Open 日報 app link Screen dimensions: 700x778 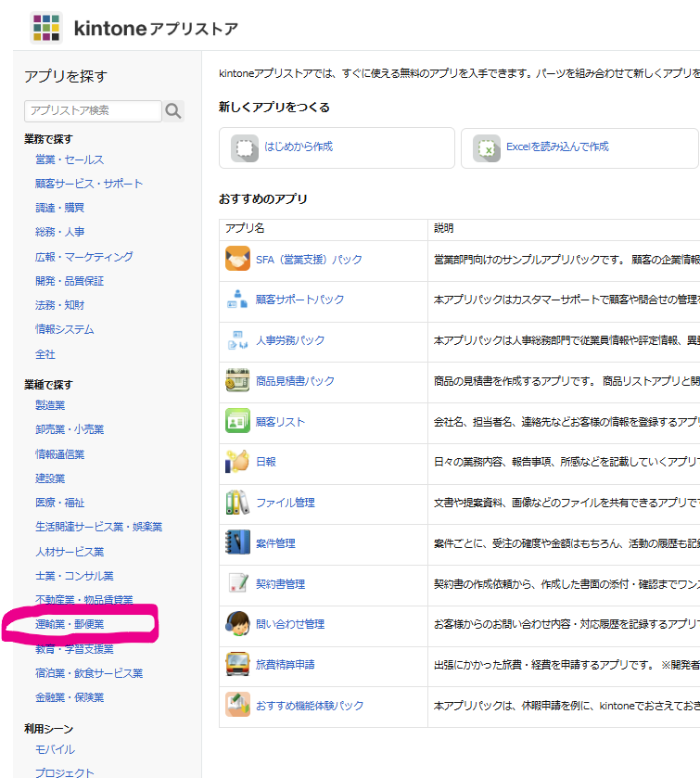265,462
